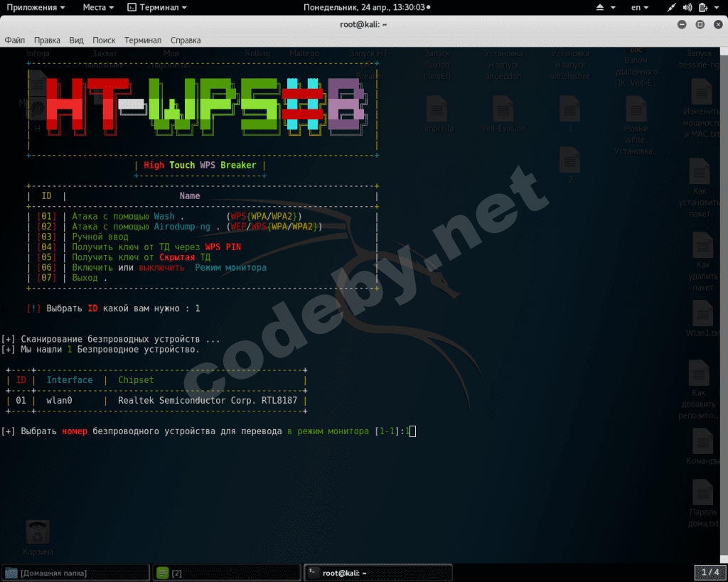Open the Справка menu
Screen dimensions: 728x582
point(186,41)
